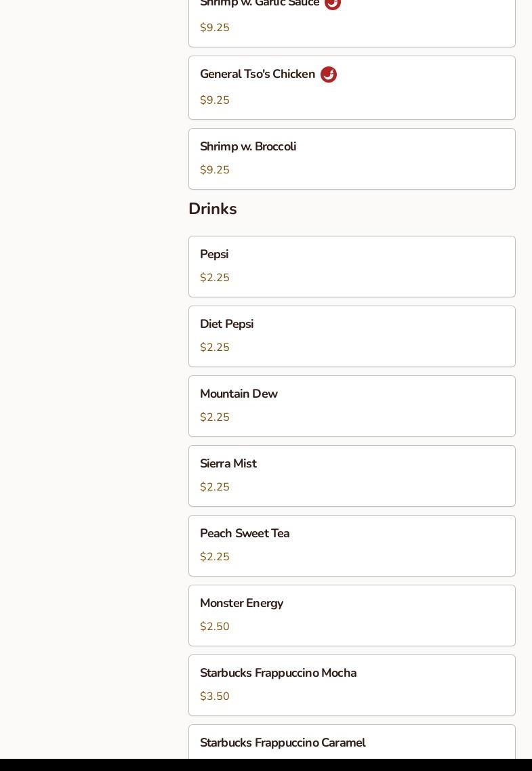
Task: Click the $9.25 price under Shrimp w. Garlic Sauce
Action: point(215,28)
